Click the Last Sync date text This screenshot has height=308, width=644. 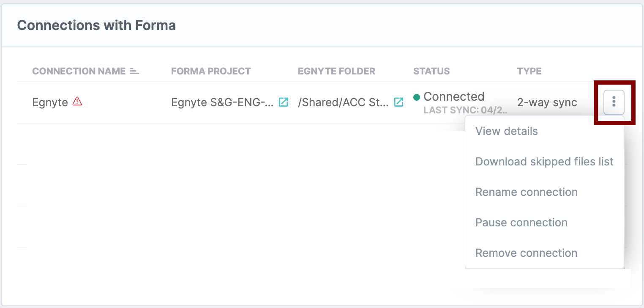[x=465, y=110]
